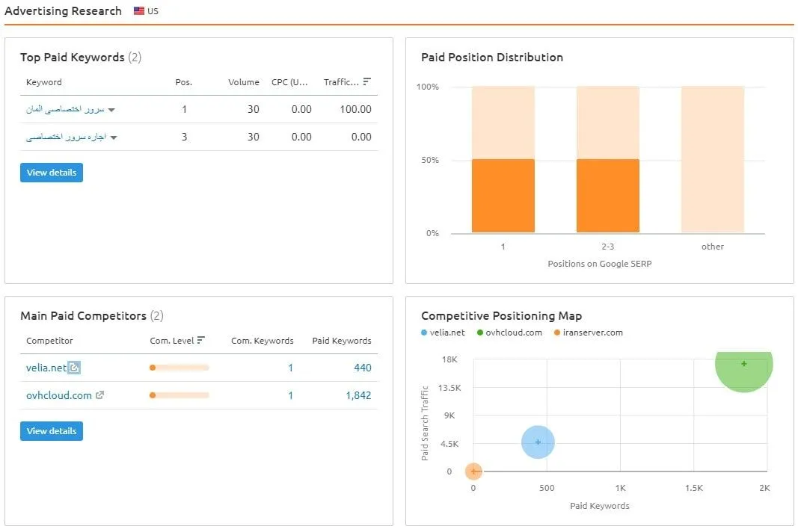Click velia.net competition level bar
This screenshot has width=798, height=532.
coord(179,367)
